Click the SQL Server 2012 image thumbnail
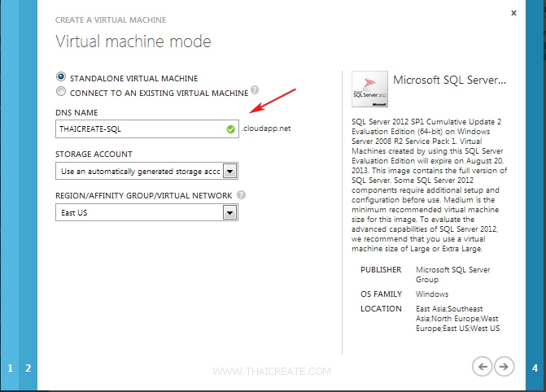Viewport: 546px width, 392px height. point(369,89)
